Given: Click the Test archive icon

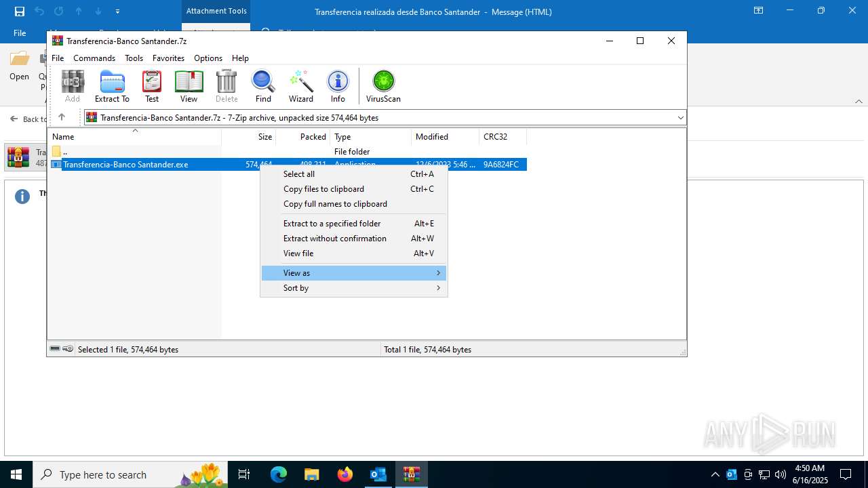Looking at the screenshot, I should tap(152, 86).
